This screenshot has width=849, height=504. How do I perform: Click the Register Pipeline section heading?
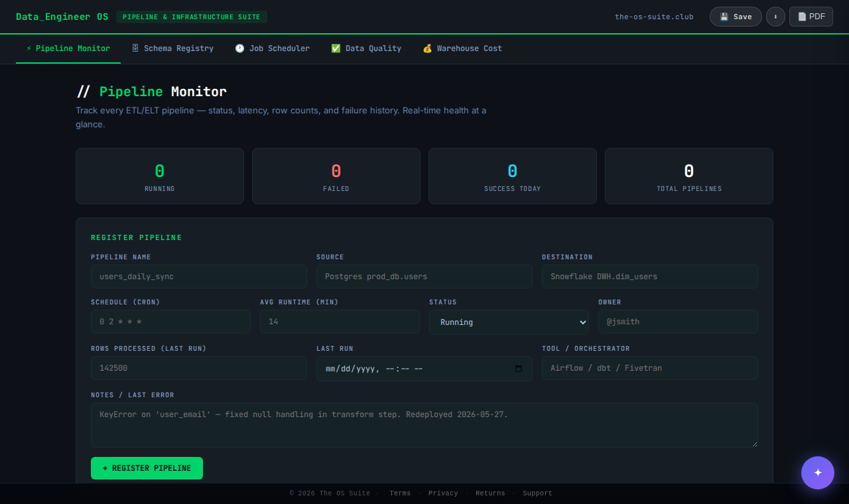tap(137, 237)
